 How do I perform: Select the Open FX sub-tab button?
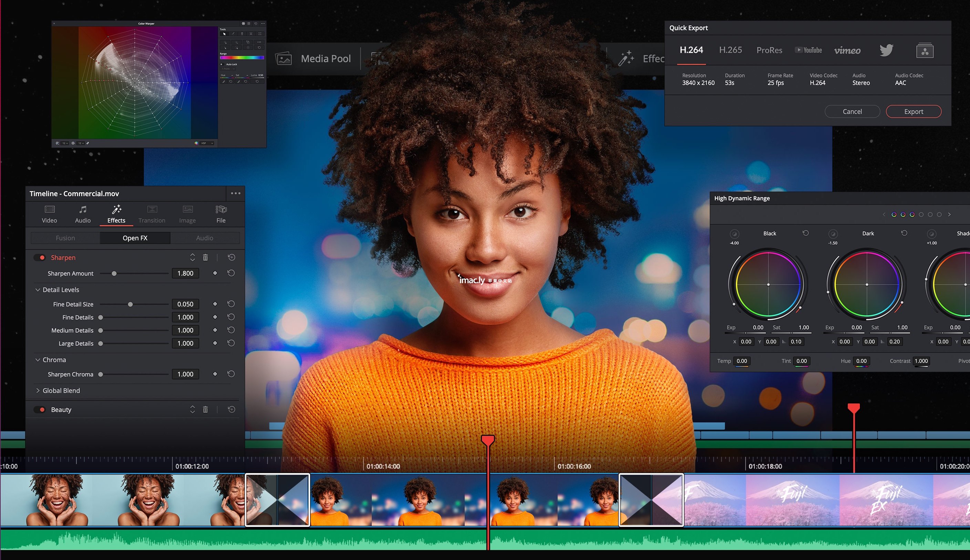click(x=135, y=238)
